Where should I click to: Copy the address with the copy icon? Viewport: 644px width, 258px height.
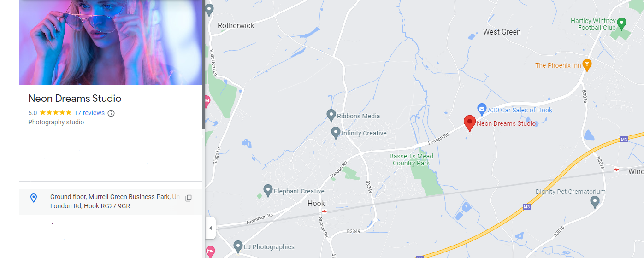pos(188,198)
